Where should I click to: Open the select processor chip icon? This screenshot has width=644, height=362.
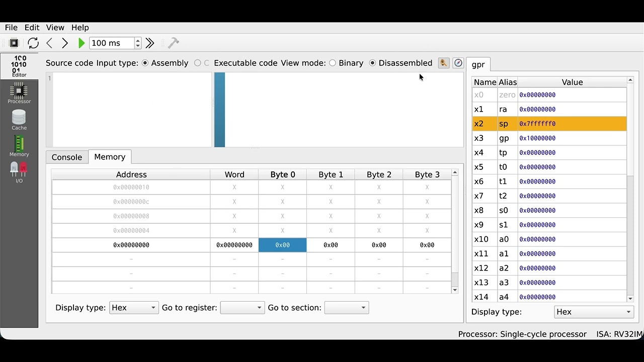pyautogui.click(x=14, y=43)
